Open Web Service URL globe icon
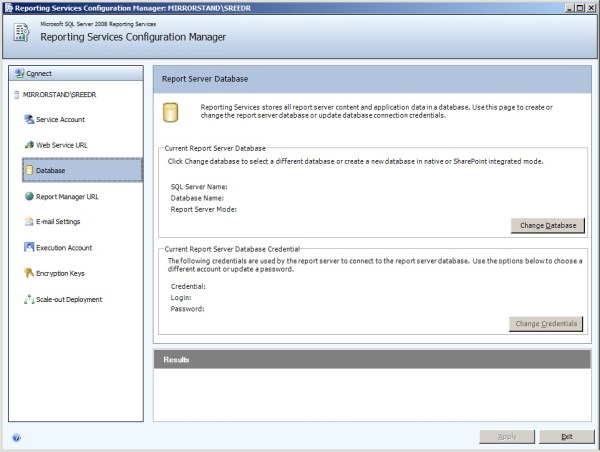Screen dimensions: 600x452 29,145
